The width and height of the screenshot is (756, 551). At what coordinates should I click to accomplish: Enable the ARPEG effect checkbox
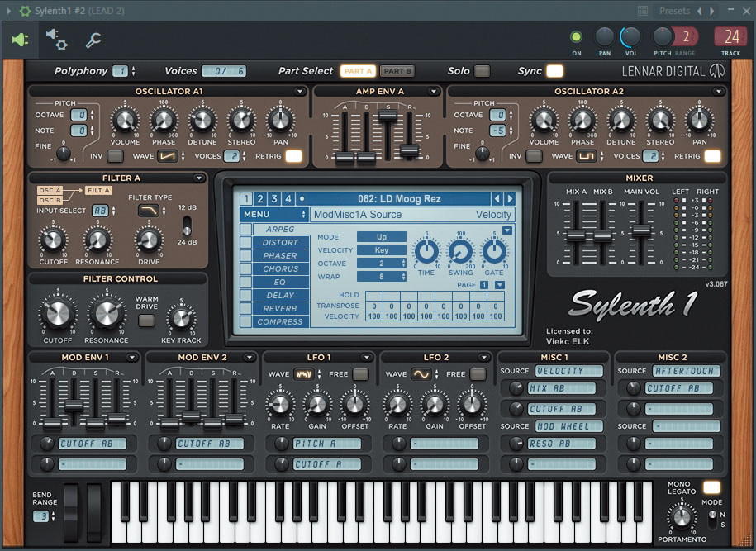point(245,229)
